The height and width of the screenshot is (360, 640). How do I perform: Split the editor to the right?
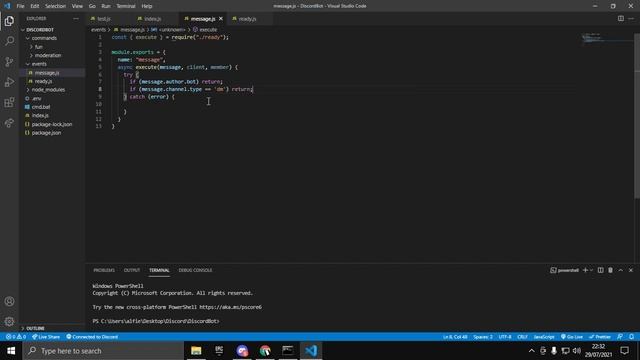point(620,19)
